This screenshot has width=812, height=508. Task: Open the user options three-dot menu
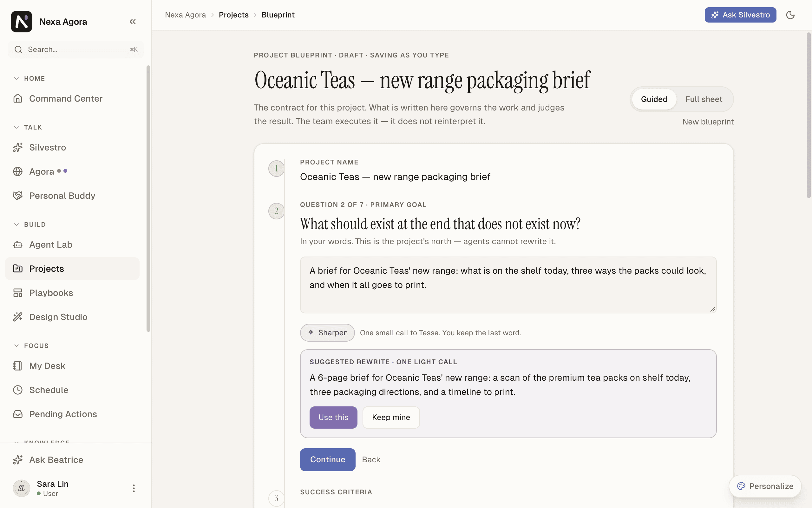pos(134,488)
